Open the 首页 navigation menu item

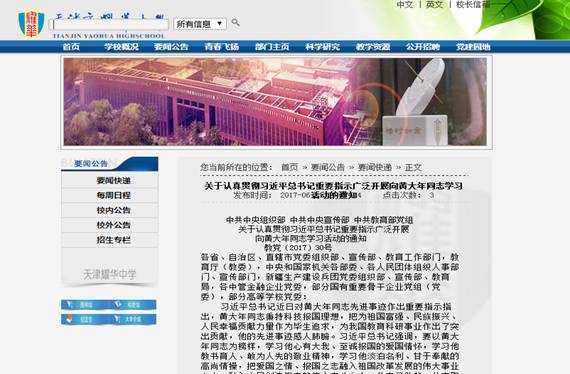pyautogui.click(x=71, y=47)
